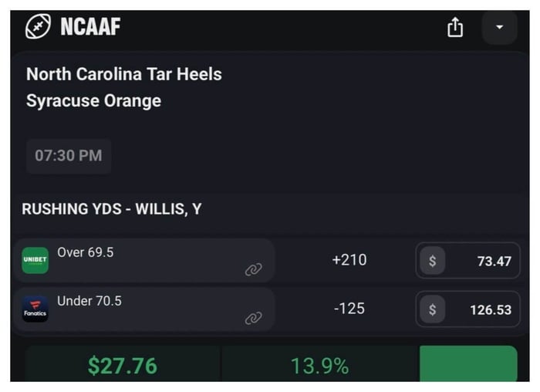This screenshot has height=392, width=540.
Task: Click the Fanatics sportsbook logo
Action: [x=35, y=309]
